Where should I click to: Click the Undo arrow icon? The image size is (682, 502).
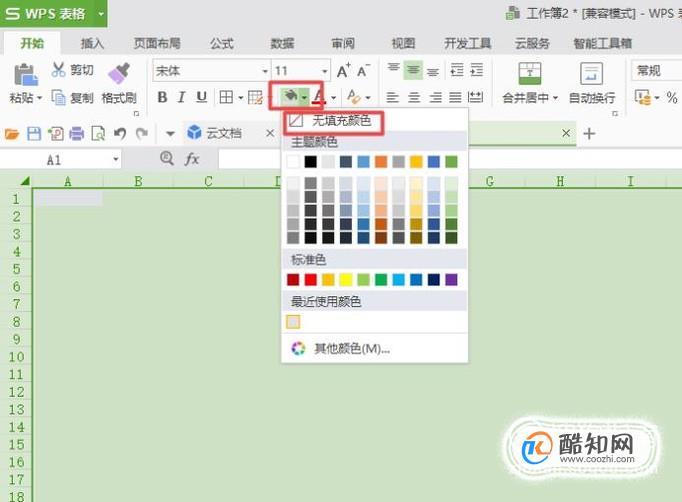pos(120,134)
